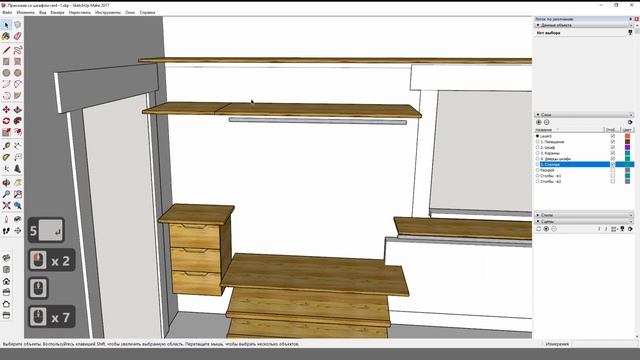Open the Камера menu

[x=58, y=13]
